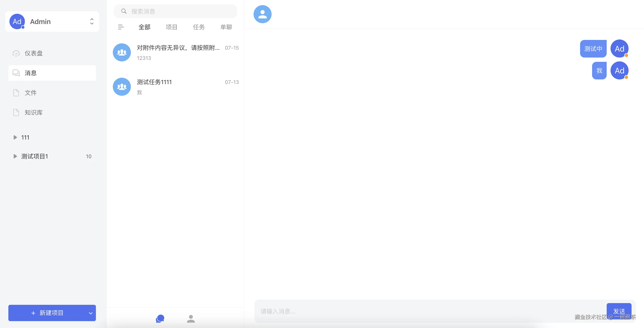The image size is (644, 328).
Task: Select the 任务 tab
Action: click(x=199, y=27)
